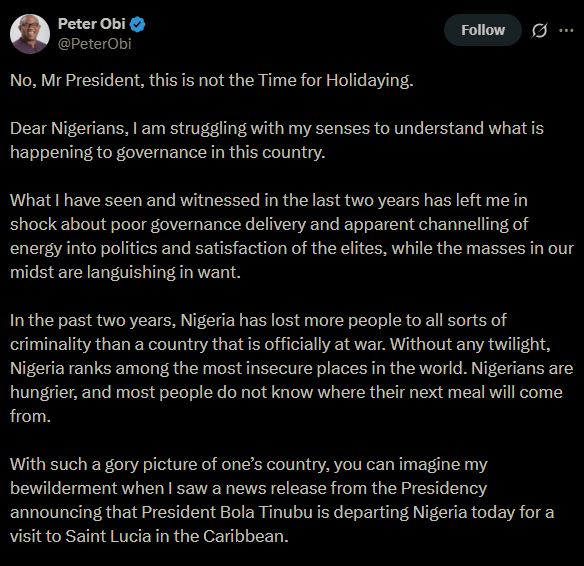Click the text 'midst are languishing in want'

(x=125, y=273)
